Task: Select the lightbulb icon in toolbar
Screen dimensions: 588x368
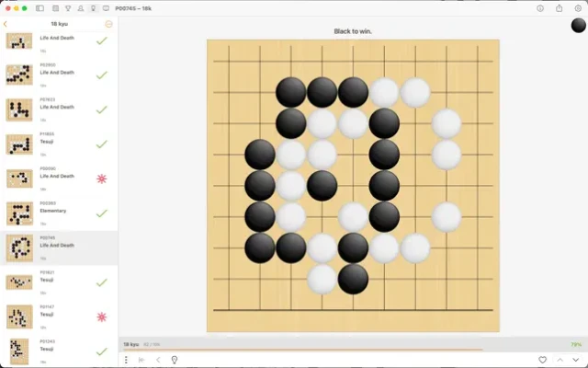Action: (93, 7)
